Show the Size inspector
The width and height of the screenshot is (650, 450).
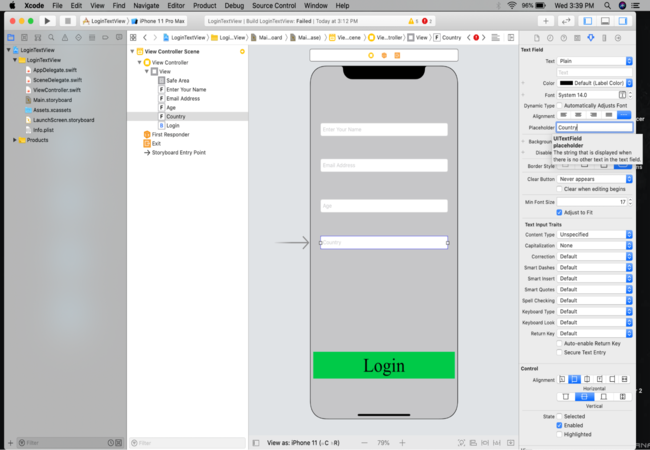[x=604, y=38]
